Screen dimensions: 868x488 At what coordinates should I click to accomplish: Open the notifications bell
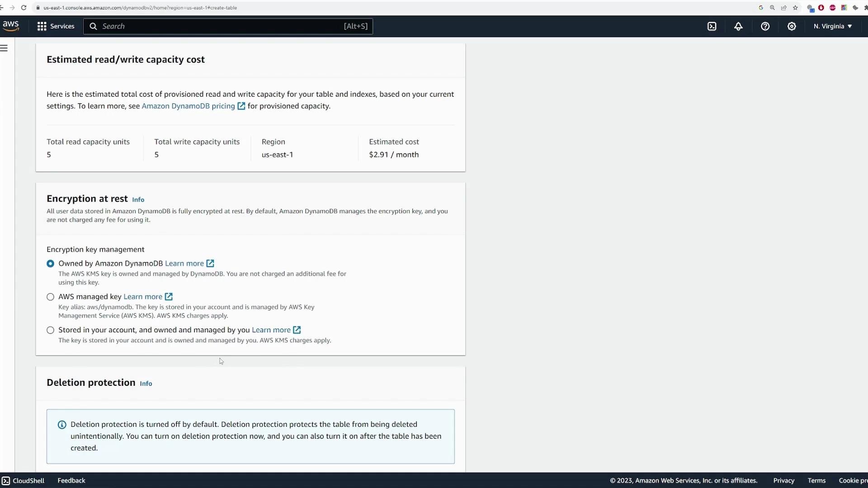(x=738, y=26)
